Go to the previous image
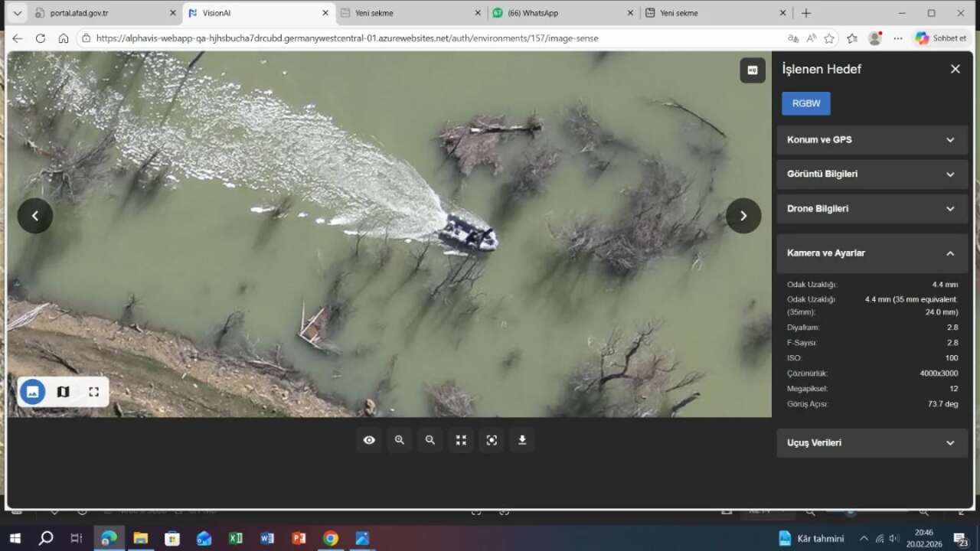This screenshot has width=980, height=551. click(35, 216)
